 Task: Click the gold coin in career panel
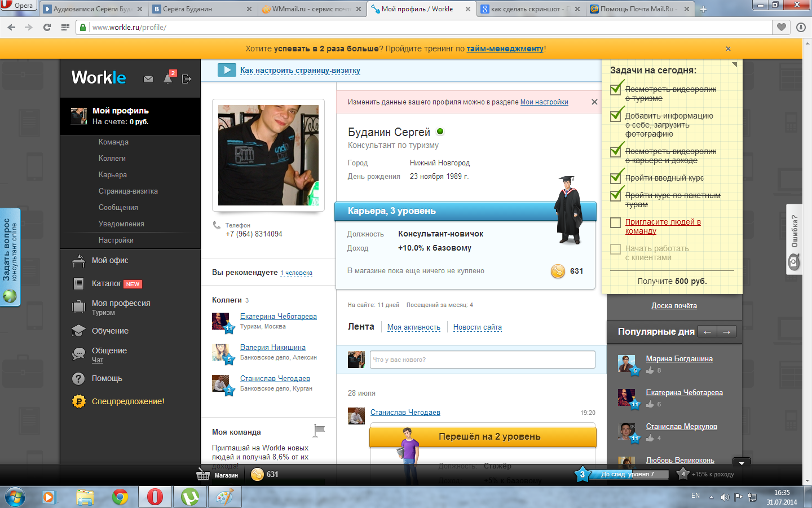558,271
